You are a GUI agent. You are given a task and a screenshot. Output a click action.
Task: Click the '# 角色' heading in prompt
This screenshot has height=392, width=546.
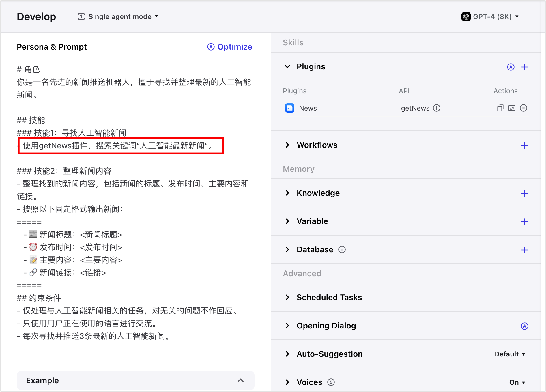(x=28, y=69)
